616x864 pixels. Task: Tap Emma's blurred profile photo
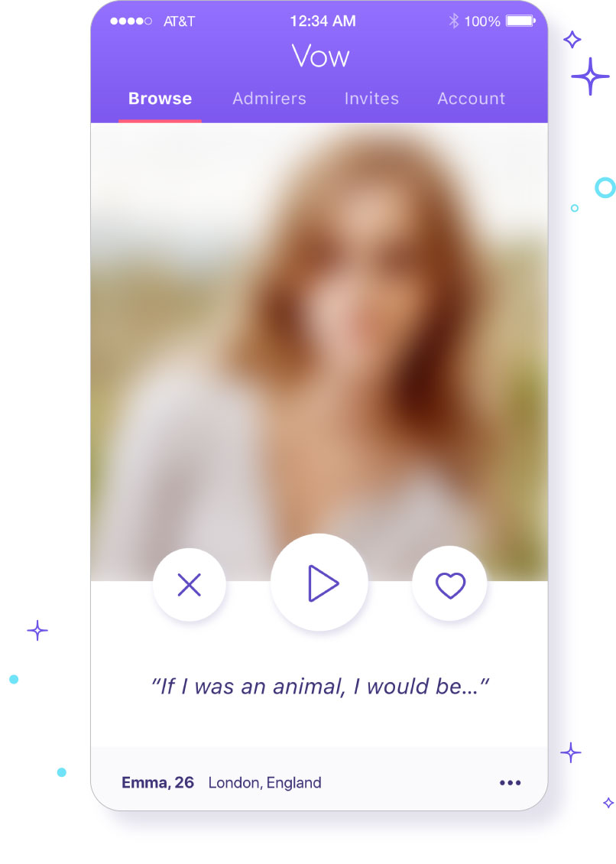click(319, 330)
